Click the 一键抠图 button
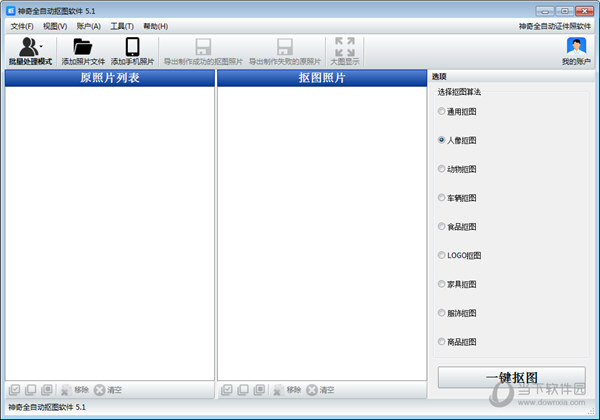The width and height of the screenshot is (600, 420). pyautogui.click(x=512, y=377)
